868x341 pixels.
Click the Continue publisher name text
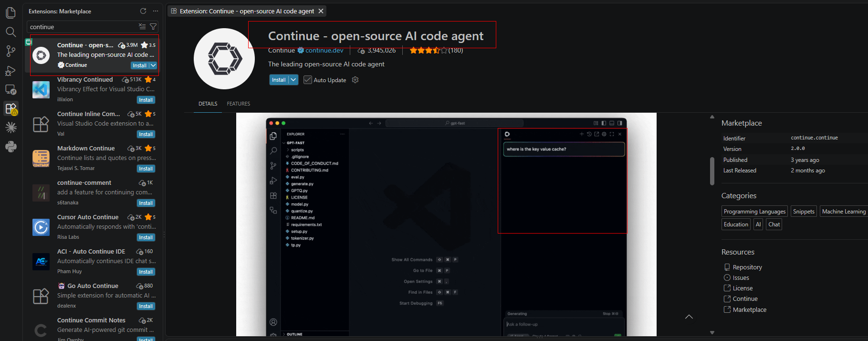click(282, 50)
